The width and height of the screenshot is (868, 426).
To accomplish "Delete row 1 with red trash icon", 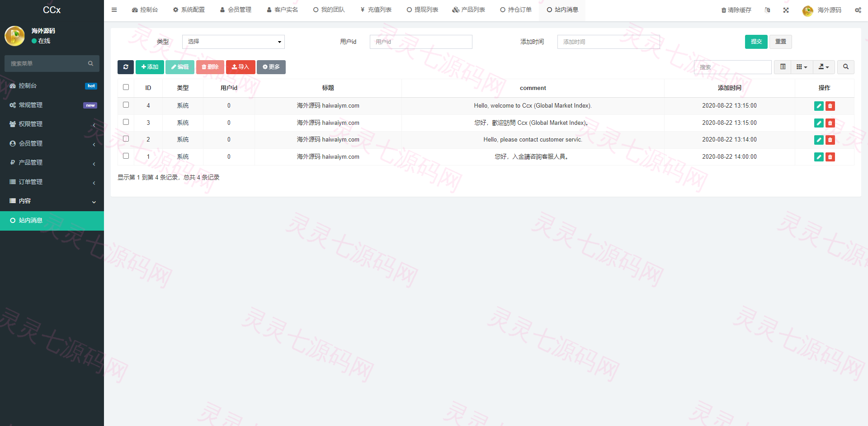I will point(830,157).
